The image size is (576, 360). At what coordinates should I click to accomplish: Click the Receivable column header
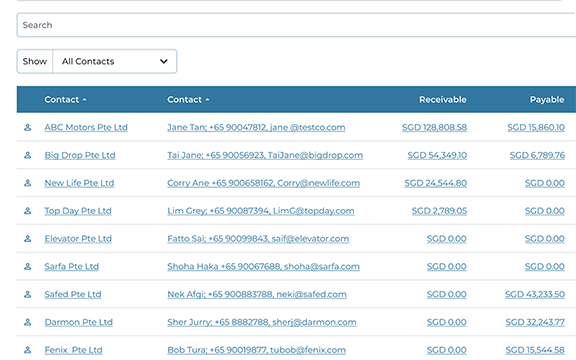[x=443, y=100]
